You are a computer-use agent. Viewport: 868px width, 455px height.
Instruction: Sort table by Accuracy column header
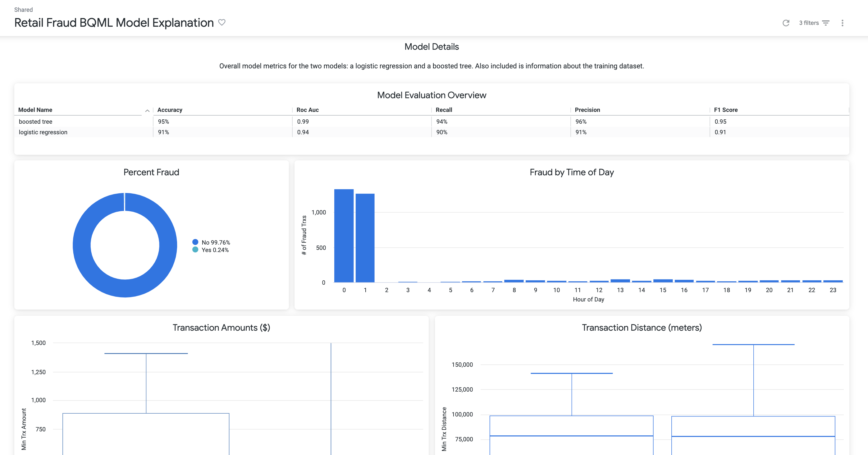tap(170, 110)
